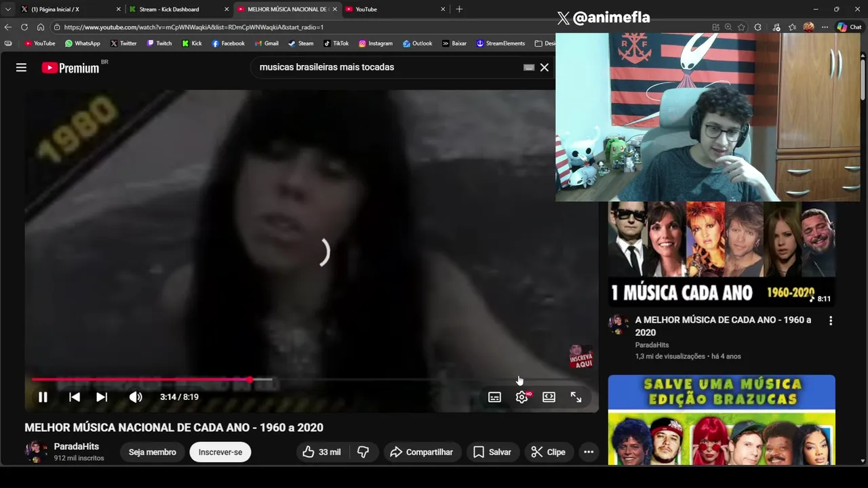Seek on the red video progress bar
868x488 pixels.
click(312, 380)
